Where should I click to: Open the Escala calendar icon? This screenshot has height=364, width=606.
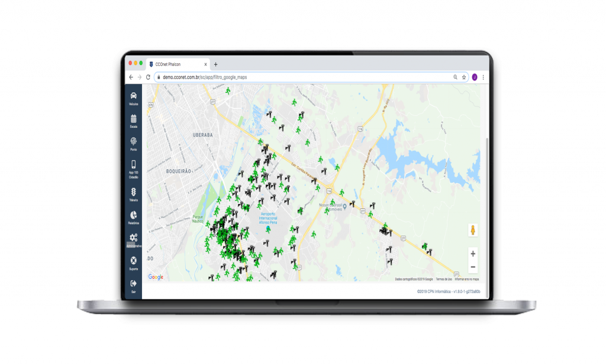[x=134, y=119]
